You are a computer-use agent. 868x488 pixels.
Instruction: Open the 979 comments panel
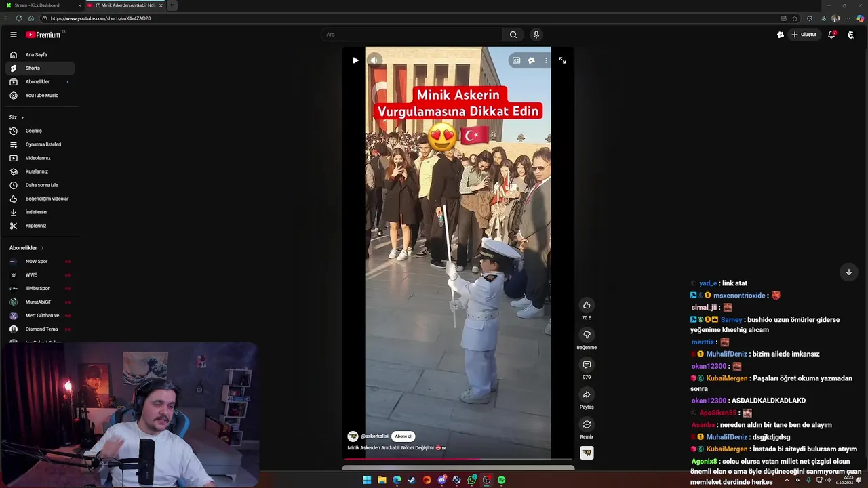tap(587, 365)
